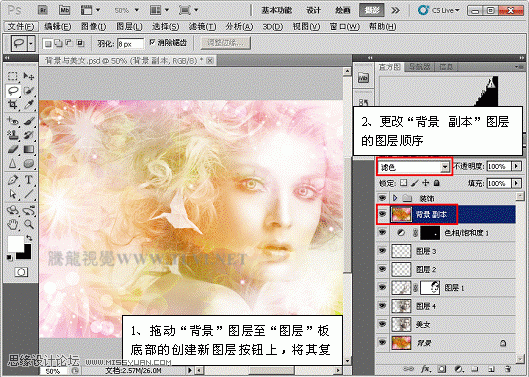Image resolution: width=529 pixels, height=377 pixels.
Task: Open the opacity slider arrow
Action: click(516, 166)
